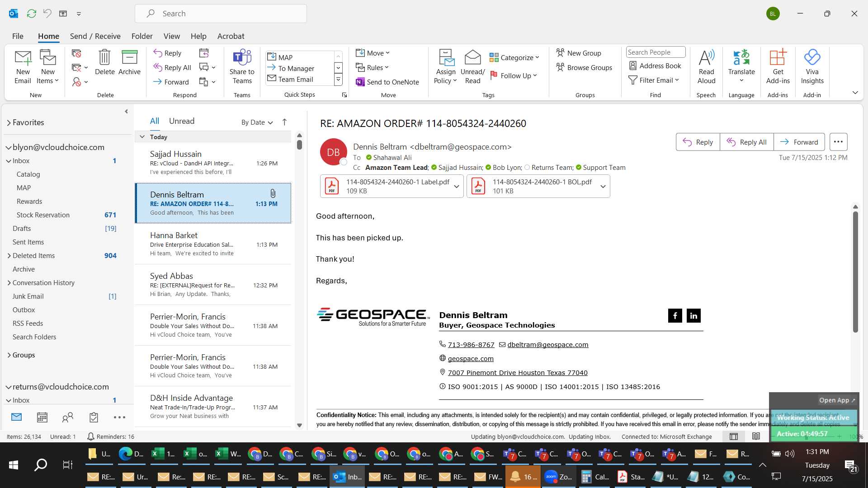The height and width of the screenshot is (488, 868).
Task: Open the New Items menu
Action: click(47, 67)
